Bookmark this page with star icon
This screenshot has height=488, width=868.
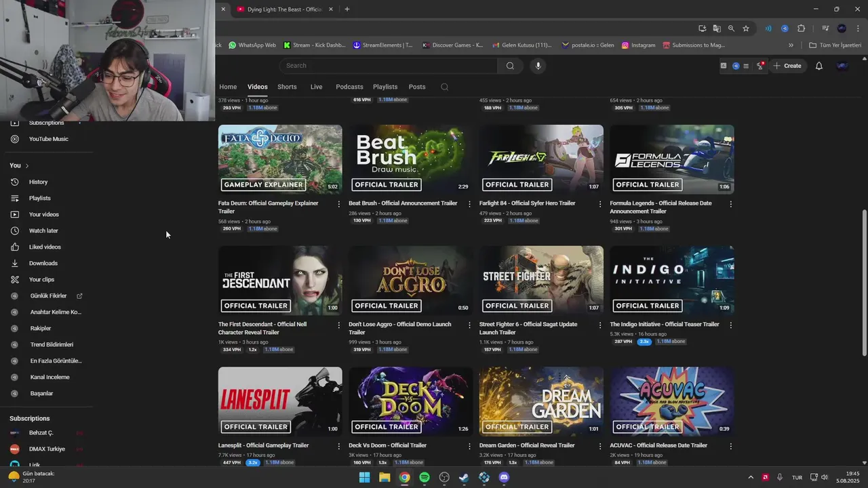click(x=746, y=28)
